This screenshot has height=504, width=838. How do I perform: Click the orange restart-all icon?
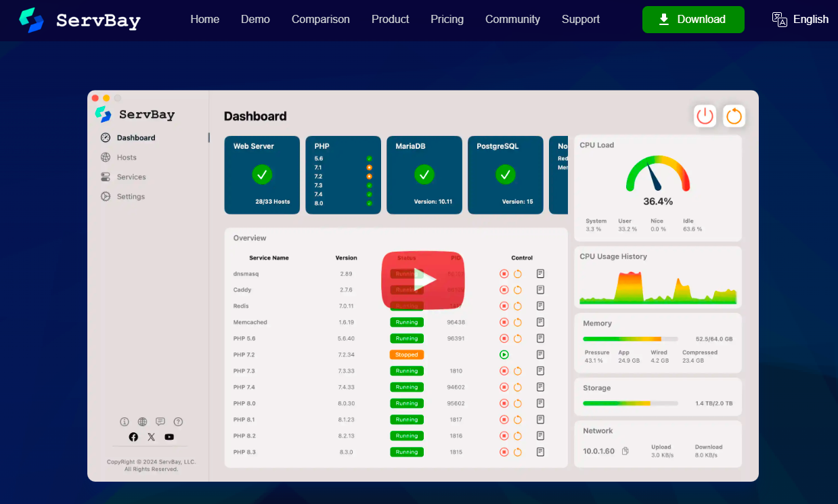click(x=734, y=116)
